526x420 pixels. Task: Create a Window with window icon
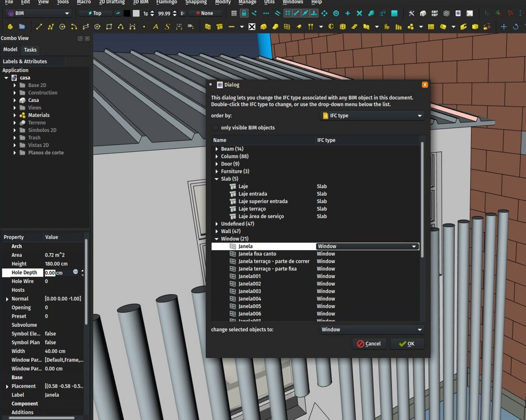click(x=287, y=27)
